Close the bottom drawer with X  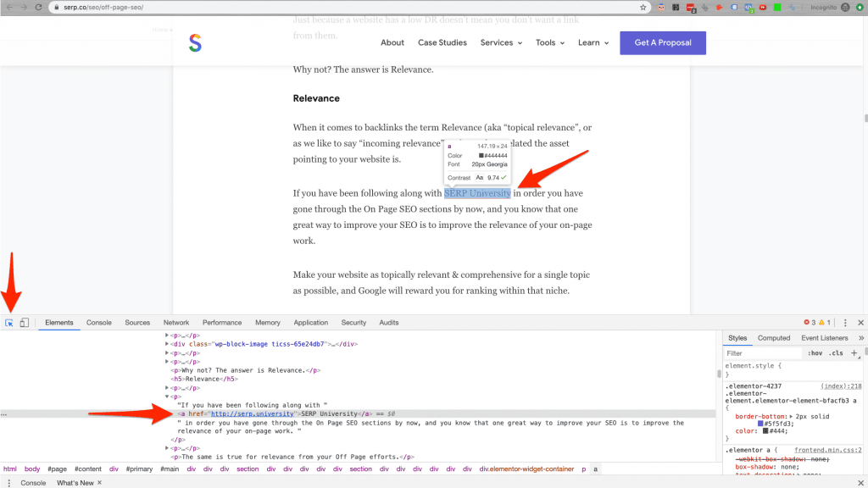(x=861, y=483)
